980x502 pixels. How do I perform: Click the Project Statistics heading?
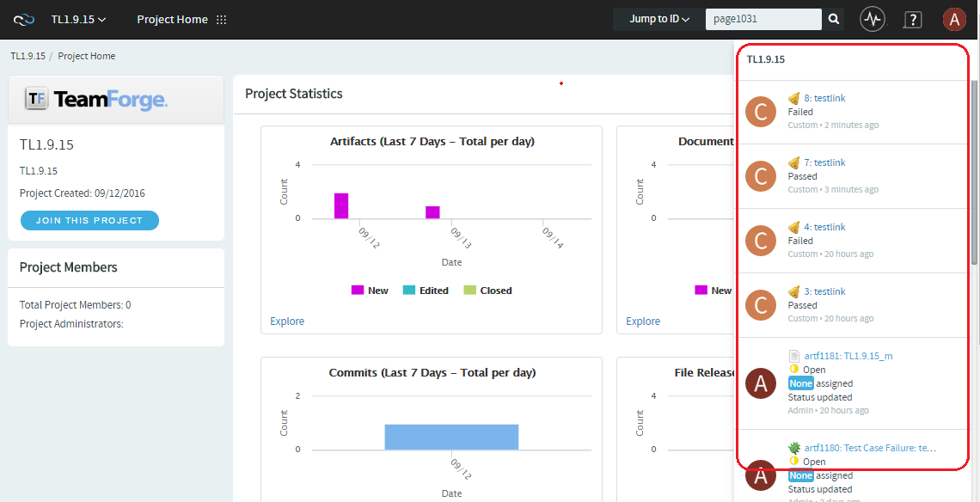coord(294,94)
